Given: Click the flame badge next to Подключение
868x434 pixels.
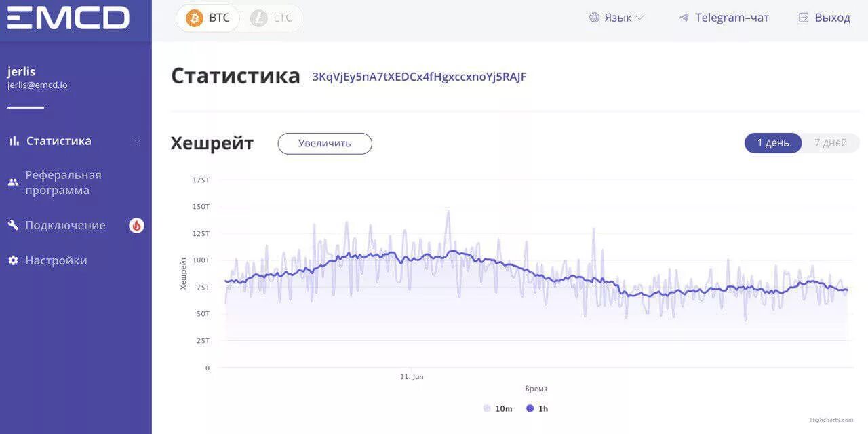Looking at the screenshot, I should pos(136,225).
